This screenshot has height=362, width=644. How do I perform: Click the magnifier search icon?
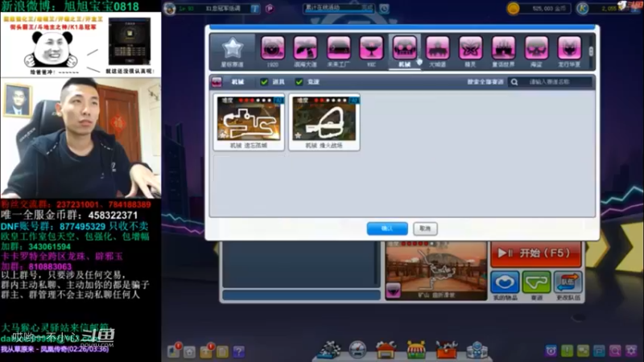tap(514, 82)
